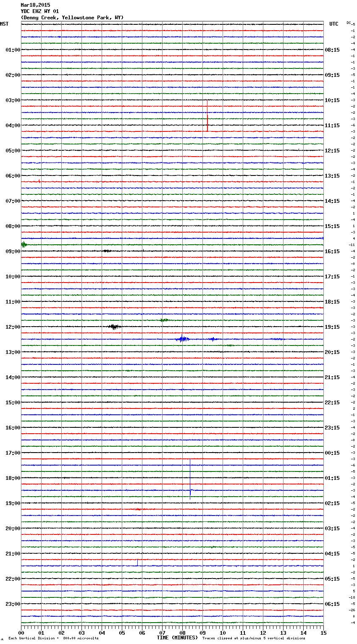Viewport: 357px width, 644px height.
Task: Click the DC offset column header
Action: coord(349,23)
